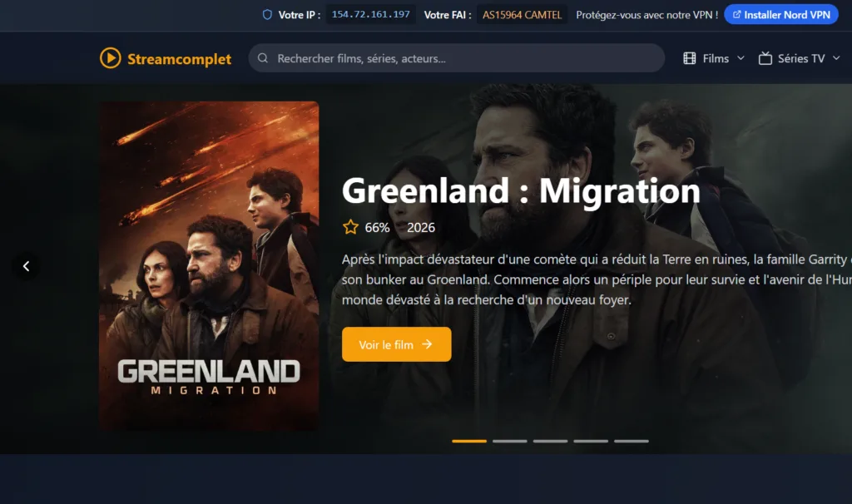The image size is (852, 504).
Task: Click the arrow inside Voir le film
Action: [427, 343]
